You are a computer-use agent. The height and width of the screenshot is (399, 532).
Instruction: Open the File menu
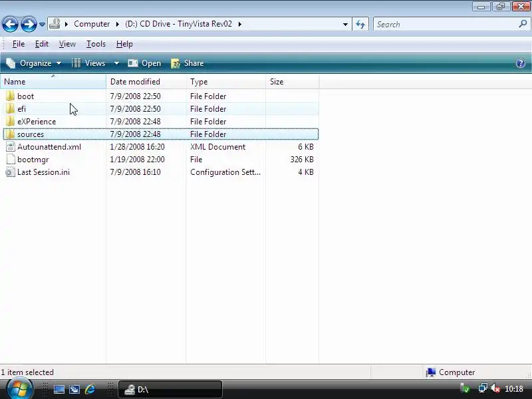coord(19,44)
